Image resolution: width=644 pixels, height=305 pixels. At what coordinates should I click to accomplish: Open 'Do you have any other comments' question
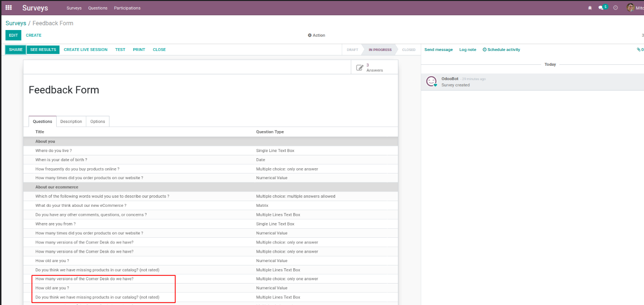210,214
